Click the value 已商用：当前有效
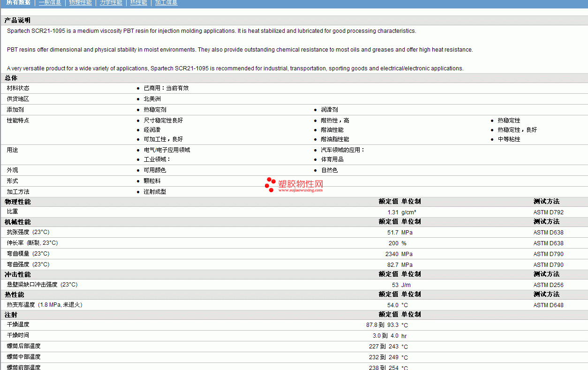This screenshot has height=370, width=588. tap(166, 88)
